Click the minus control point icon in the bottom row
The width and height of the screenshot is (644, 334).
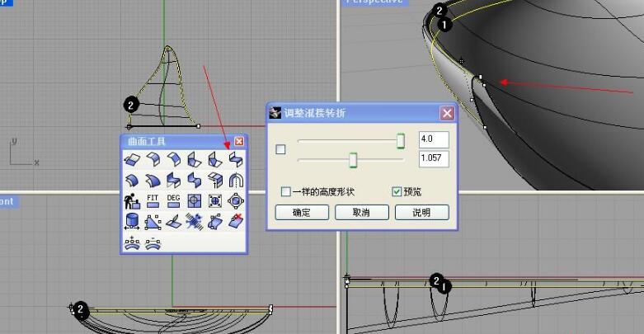[x=153, y=243]
